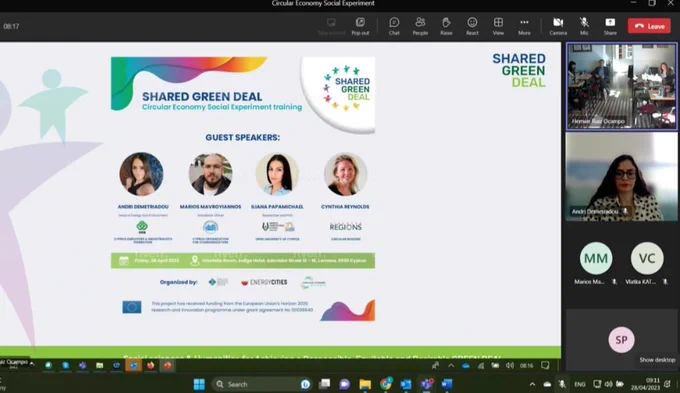Click the 'GUEST SPEAKERS:' heading
The height and width of the screenshot is (393, 680).
click(242, 138)
